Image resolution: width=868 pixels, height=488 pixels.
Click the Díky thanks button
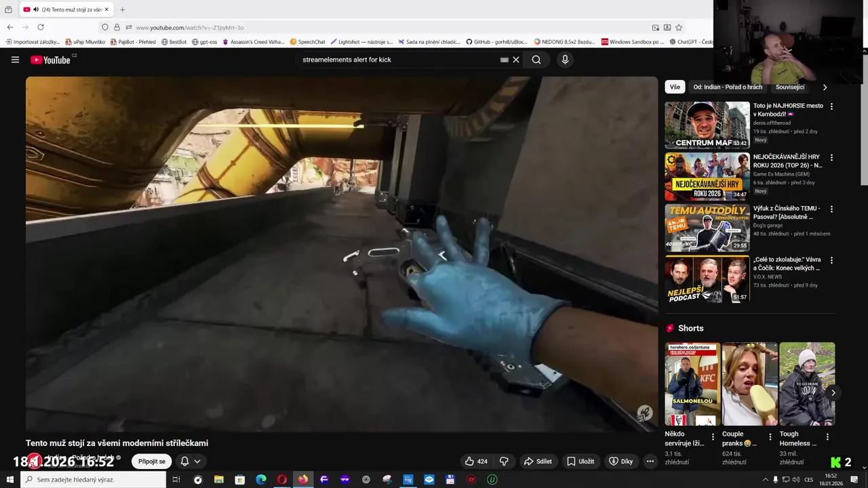pos(620,462)
